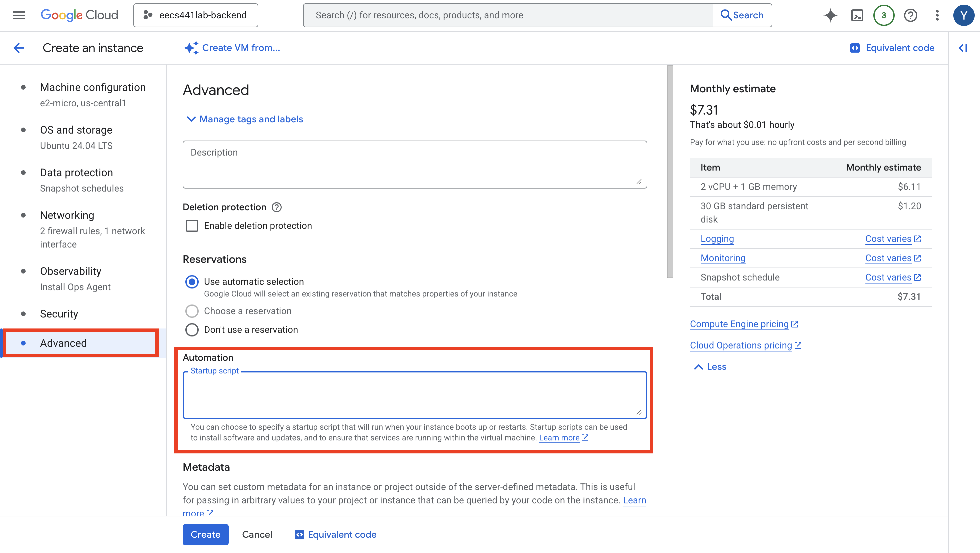The height and width of the screenshot is (553, 980).
Task: Click the Description resize handle
Action: click(x=639, y=182)
